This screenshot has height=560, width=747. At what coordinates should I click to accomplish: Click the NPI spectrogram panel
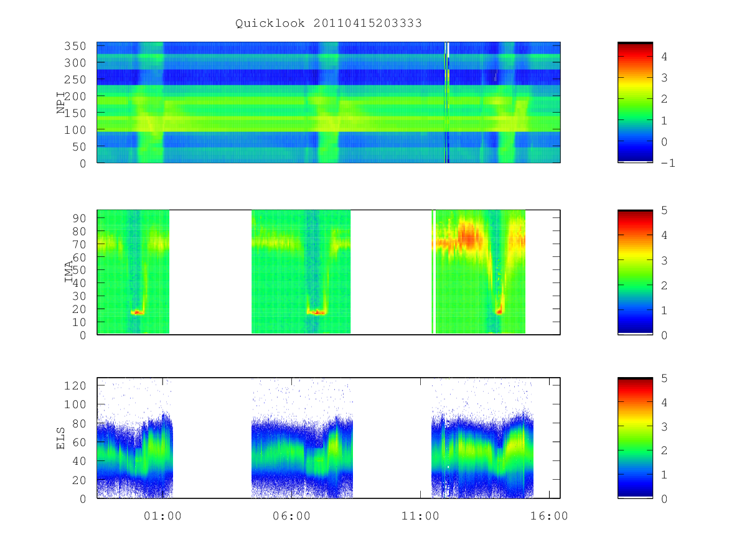point(329,102)
